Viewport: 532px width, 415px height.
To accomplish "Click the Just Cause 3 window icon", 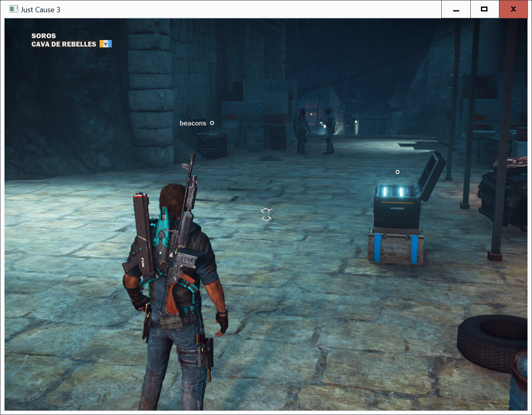I will (x=13, y=9).
